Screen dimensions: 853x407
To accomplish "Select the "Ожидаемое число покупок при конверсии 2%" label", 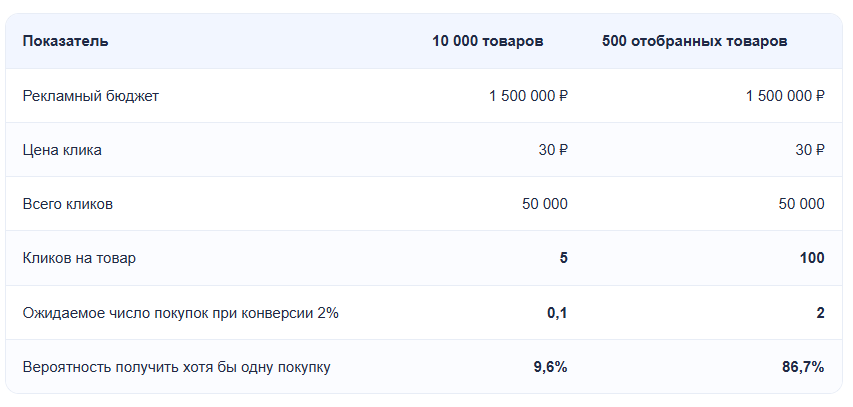I will coord(181,313).
